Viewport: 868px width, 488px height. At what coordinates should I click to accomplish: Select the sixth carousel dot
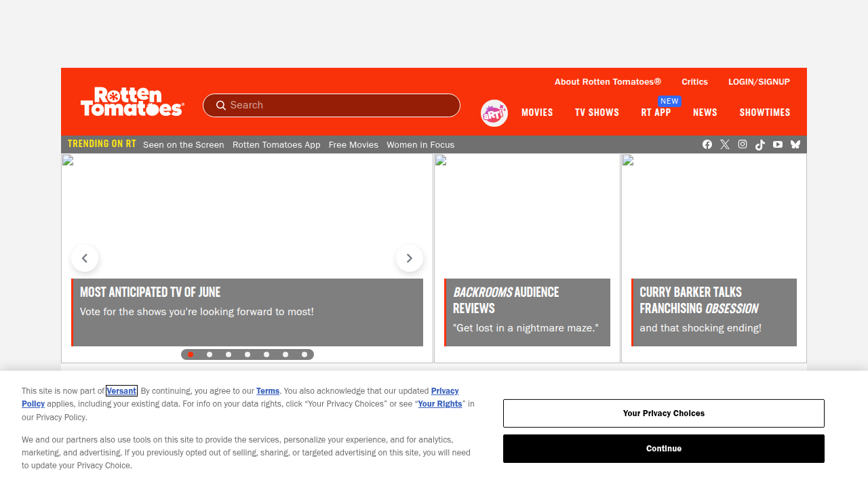[x=285, y=354]
